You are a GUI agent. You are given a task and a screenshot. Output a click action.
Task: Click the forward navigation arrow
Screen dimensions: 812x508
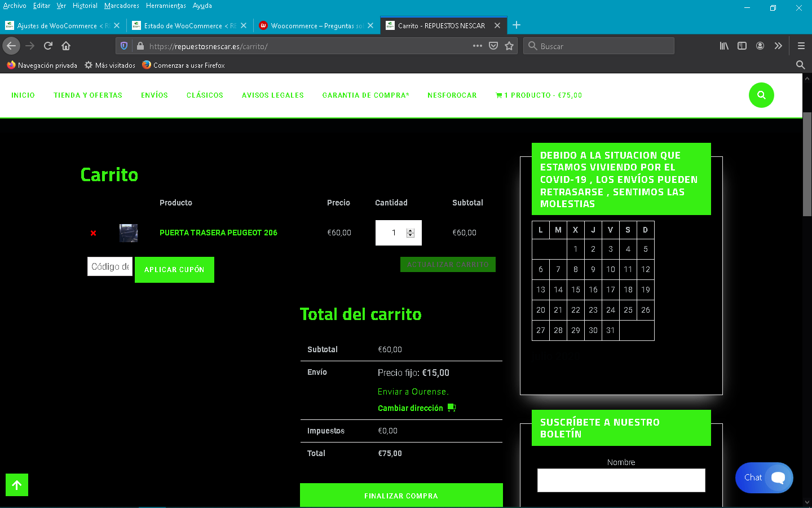coord(30,46)
